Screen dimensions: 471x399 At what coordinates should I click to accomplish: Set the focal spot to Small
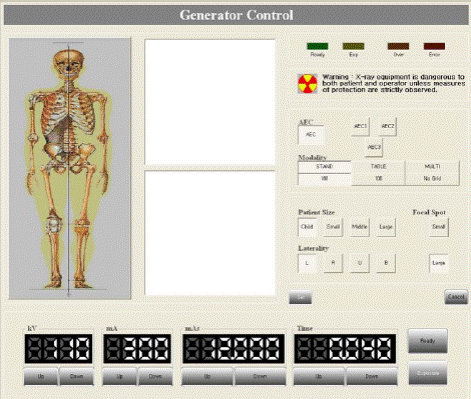tap(439, 227)
